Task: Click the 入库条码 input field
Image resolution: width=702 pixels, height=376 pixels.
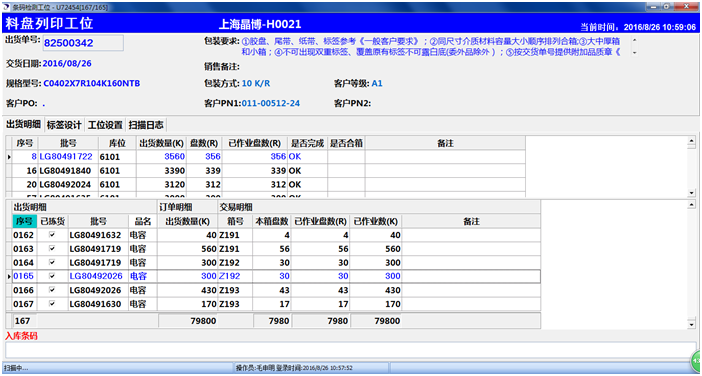Action: coord(351,350)
